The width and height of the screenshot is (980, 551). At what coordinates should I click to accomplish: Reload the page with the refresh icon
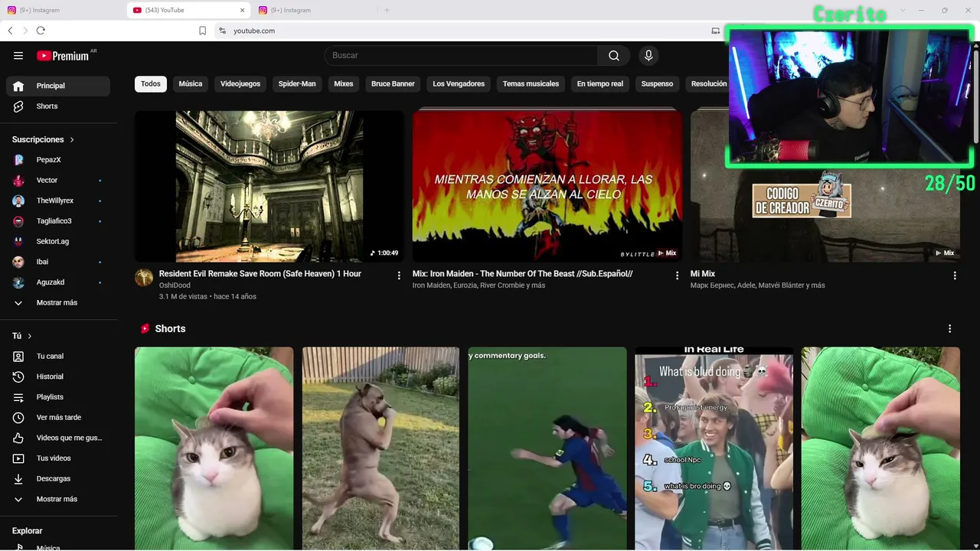41,31
